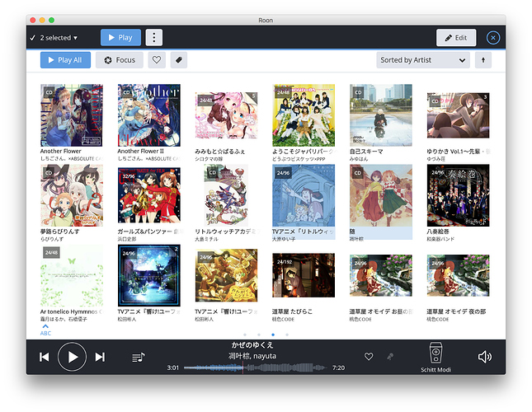Click the heart favorite filter button
Screen dimensions: 532x412
[x=157, y=60]
